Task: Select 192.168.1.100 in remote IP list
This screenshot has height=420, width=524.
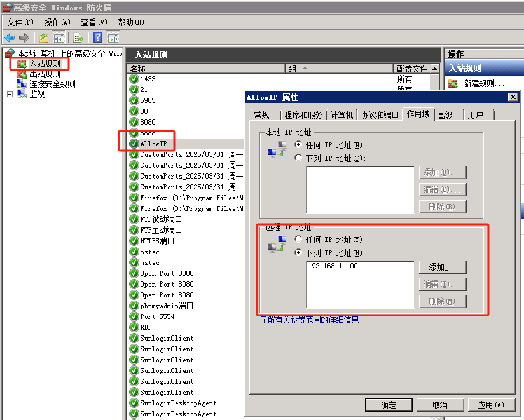Action: pyautogui.click(x=333, y=266)
